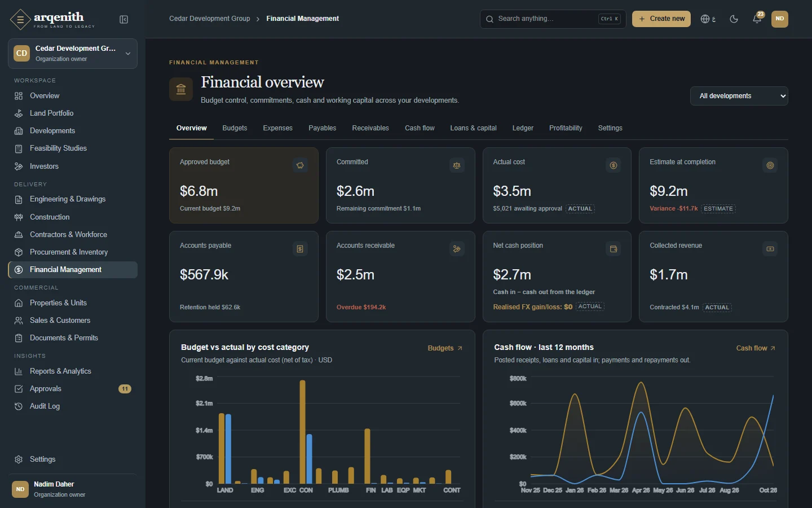This screenshot has height=508, width=812.
Task: Open Land Portfolio in the sidebar
Action: [73, 113]
